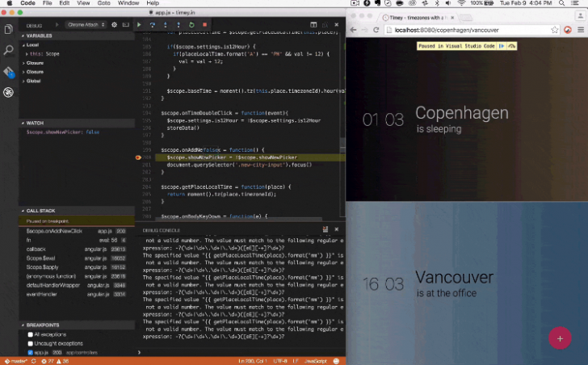Open the Apple menu

click(x=10, y=3)
